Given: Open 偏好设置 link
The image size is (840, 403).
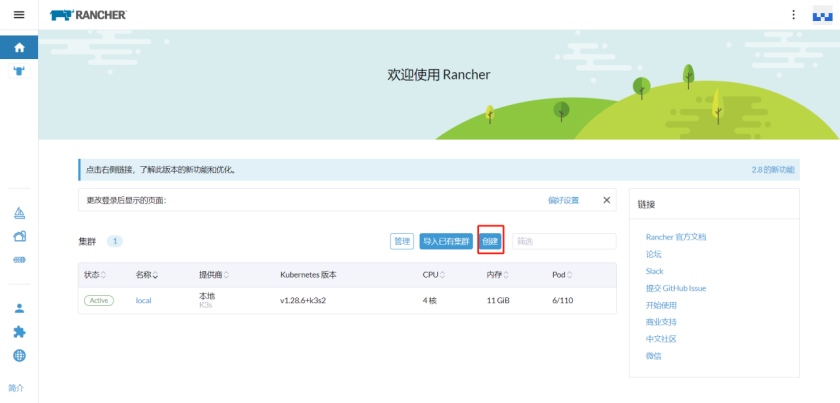Looking at the screenshot, I should point(563,200).
